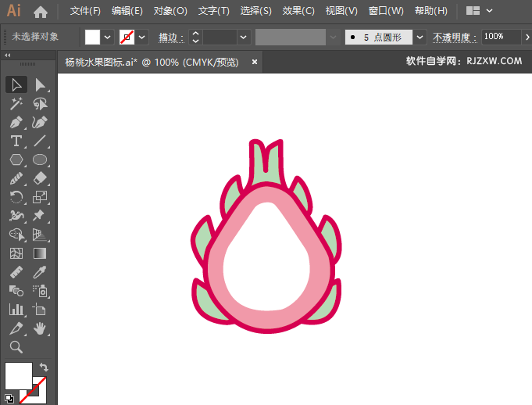The height and width of the screenshot is (405, 532).
Task: Select the Blend tool
Action: point(16,291)
